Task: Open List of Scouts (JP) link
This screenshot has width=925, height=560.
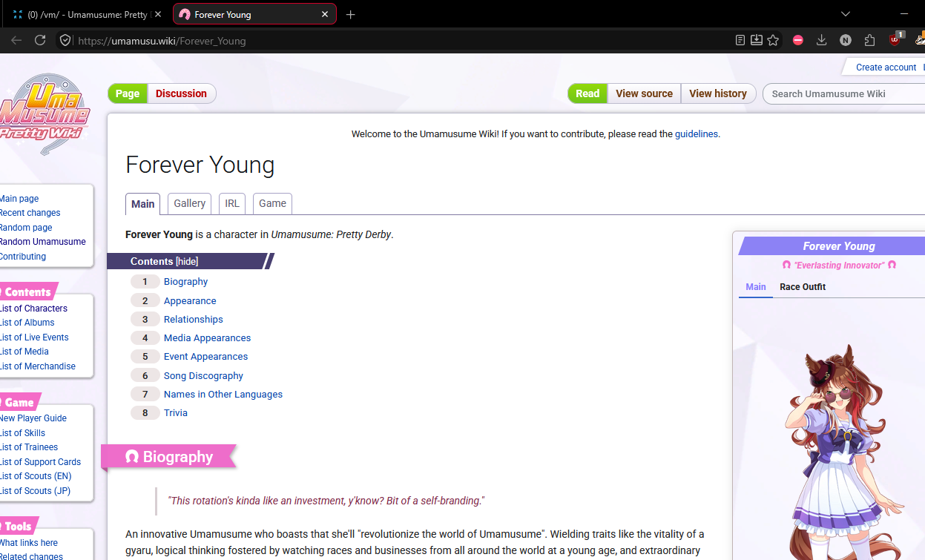Action: (36, 491)
